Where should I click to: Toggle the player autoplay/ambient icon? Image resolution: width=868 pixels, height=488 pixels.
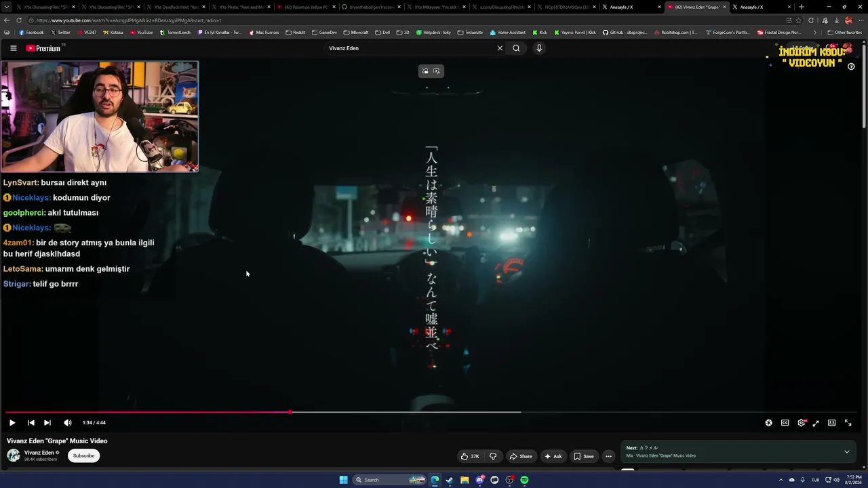point(768,423)
